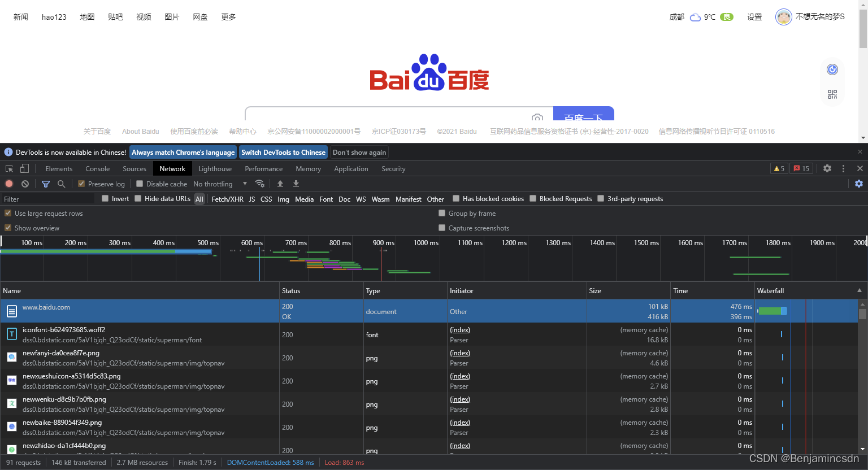This screenshot has height=470, width=868.
Task: Toggle the network filter funnel icon
Action: (x=46, y=184)
